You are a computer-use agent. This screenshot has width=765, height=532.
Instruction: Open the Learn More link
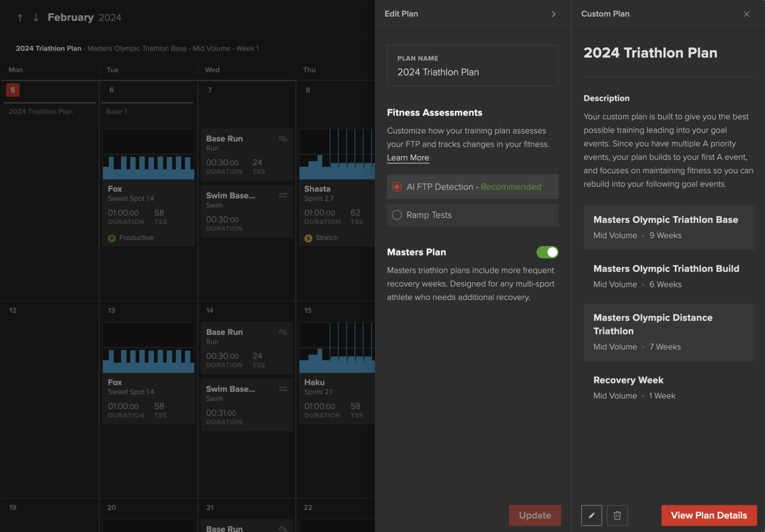(408, 158)
